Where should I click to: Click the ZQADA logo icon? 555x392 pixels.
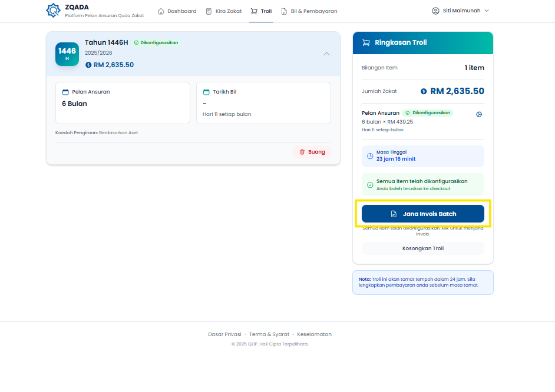[54, 11]
